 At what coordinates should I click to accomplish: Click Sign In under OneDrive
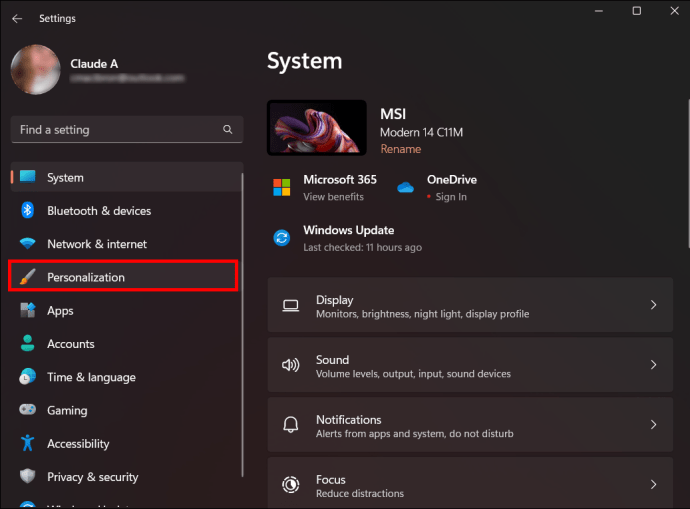(451, 197)
